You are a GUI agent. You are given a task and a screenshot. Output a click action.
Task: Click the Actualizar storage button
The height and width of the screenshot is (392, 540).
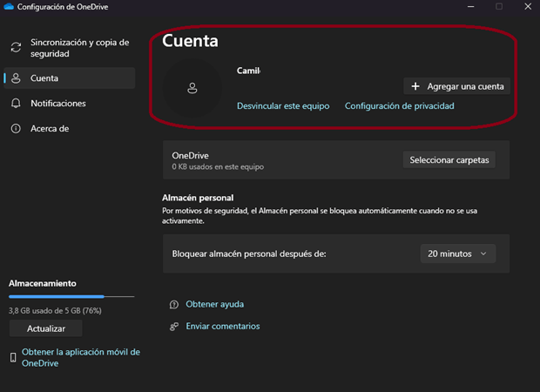46,328
